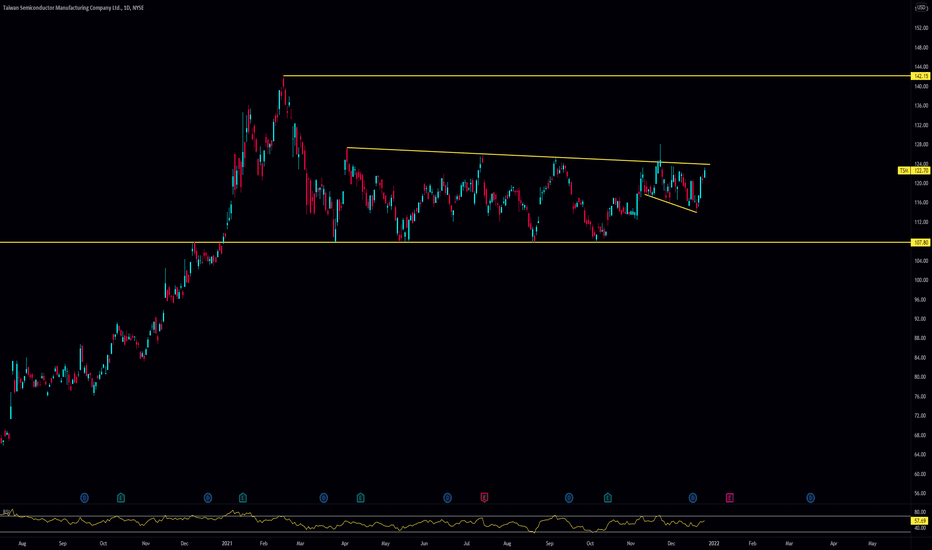Open the USD currency selector
Screen dimensions: 932x550
[921, 8]
